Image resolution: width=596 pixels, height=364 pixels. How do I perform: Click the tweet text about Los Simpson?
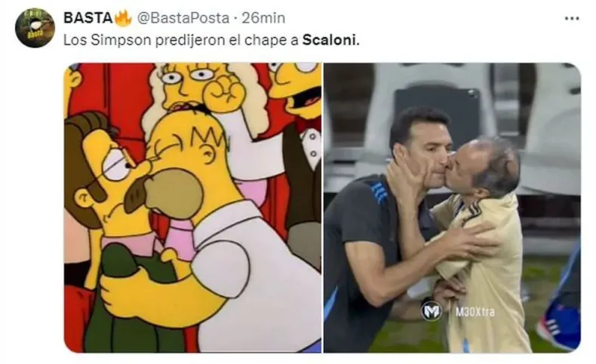[211, 40]
